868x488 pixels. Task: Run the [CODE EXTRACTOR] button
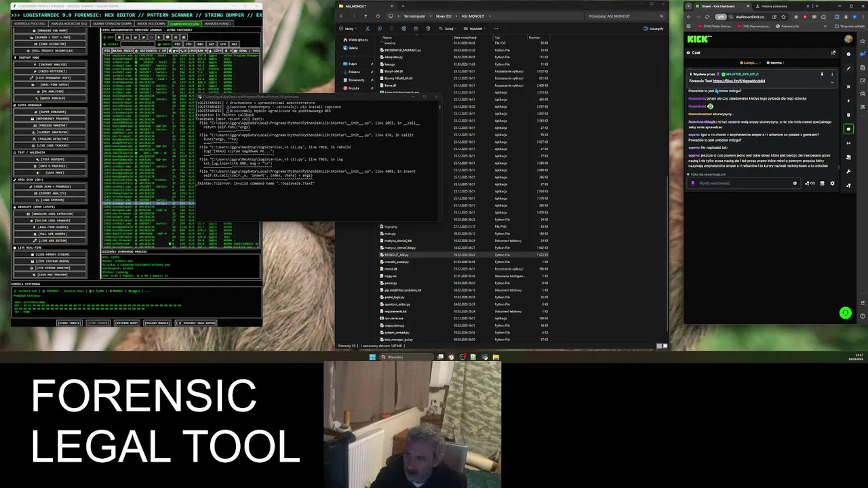[x=50, y=44]
